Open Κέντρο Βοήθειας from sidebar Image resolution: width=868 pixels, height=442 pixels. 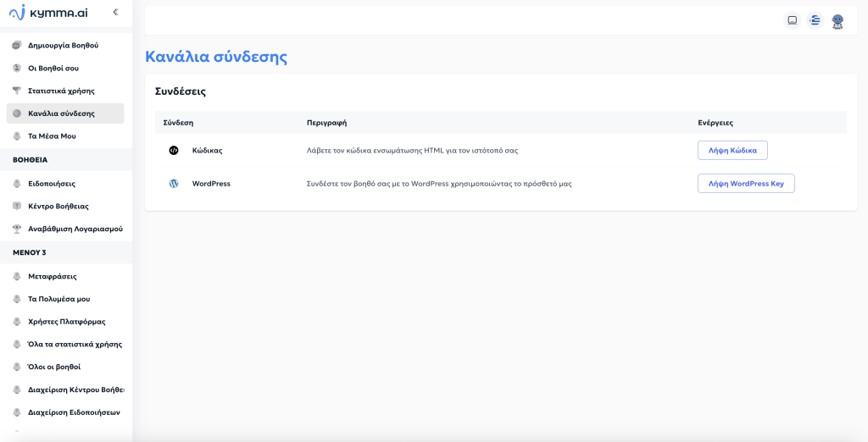click(58, 206)
